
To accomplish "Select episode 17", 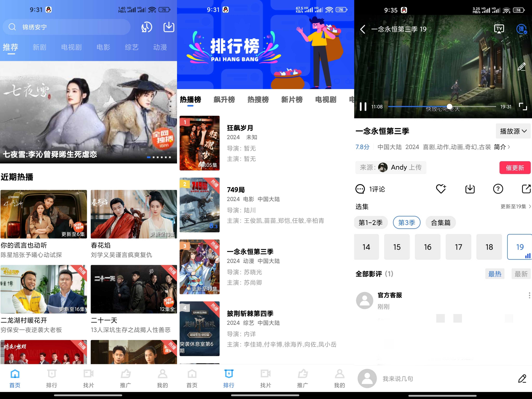I will (458, 247).
